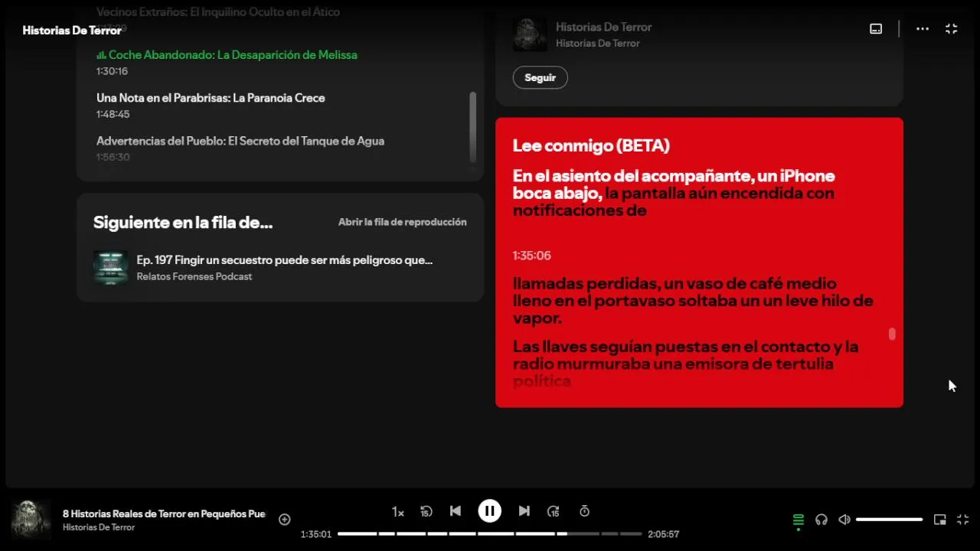980x551 pixels.
Task: Pause the playing episode
Action: tap(490, 511)
